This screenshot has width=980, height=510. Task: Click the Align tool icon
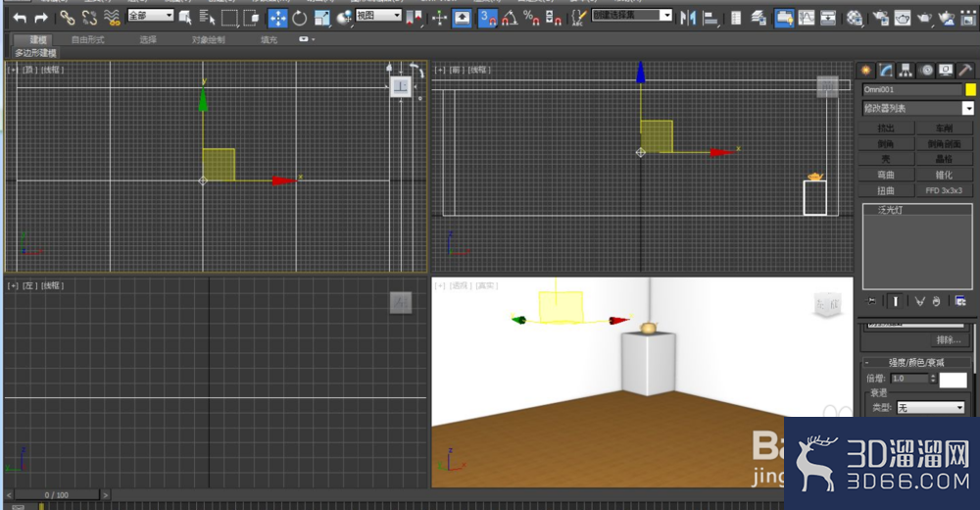(710, 18)
